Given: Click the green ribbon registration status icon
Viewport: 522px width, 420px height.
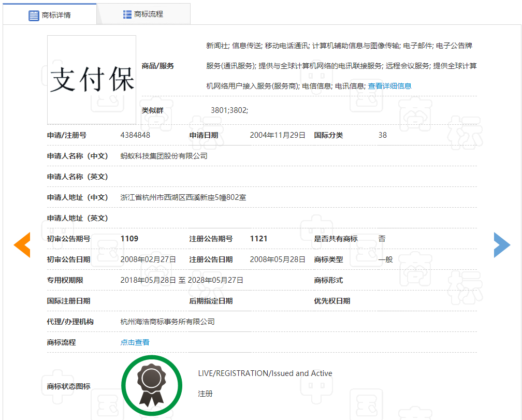Looking at the screenshot, I should [152, 386].
